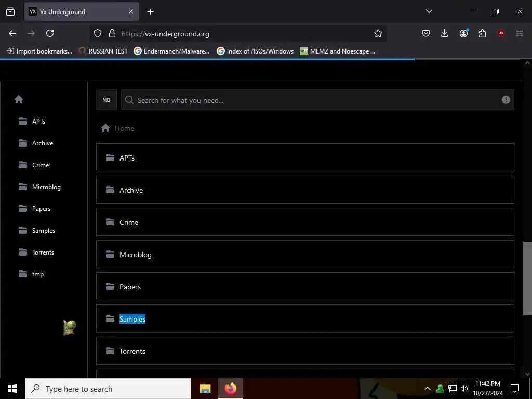Click the uBlock Origin extension icon
This screenshot has width=532, height=399.
(501, 33)
